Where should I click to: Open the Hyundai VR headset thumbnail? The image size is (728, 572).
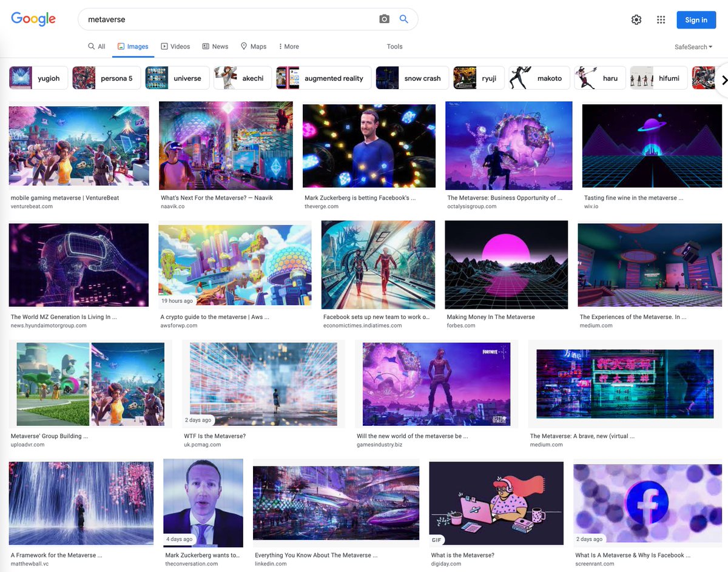[79, 265]
